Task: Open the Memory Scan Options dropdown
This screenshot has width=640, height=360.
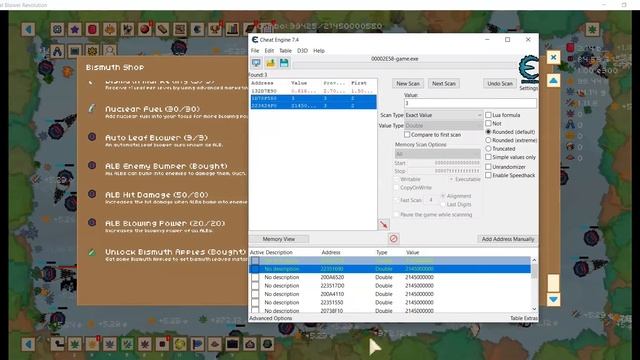Action: pyautogui.click(x=437, y=153)
